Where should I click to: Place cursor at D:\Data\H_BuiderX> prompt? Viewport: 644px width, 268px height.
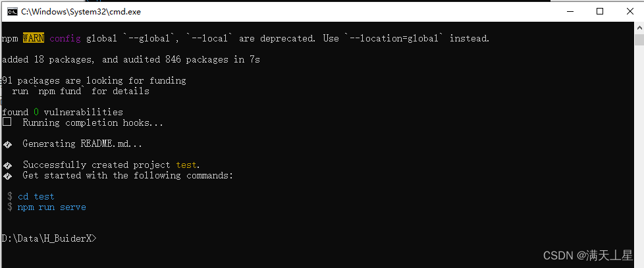[49, 238]
